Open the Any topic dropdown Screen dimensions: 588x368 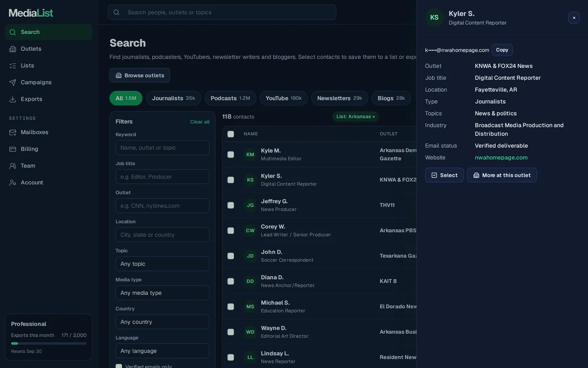click(x=163, y=264)
